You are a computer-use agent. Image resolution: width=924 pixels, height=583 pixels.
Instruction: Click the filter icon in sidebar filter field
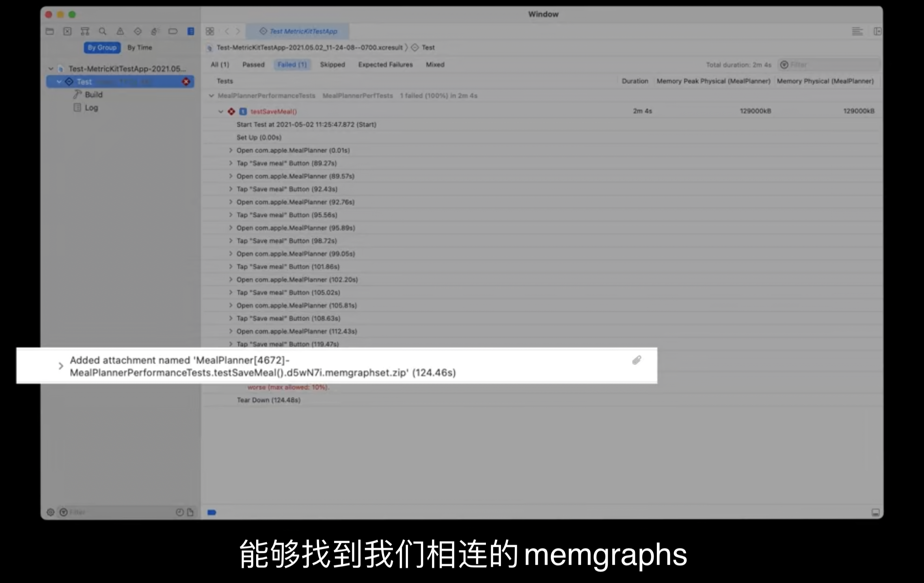64,512
